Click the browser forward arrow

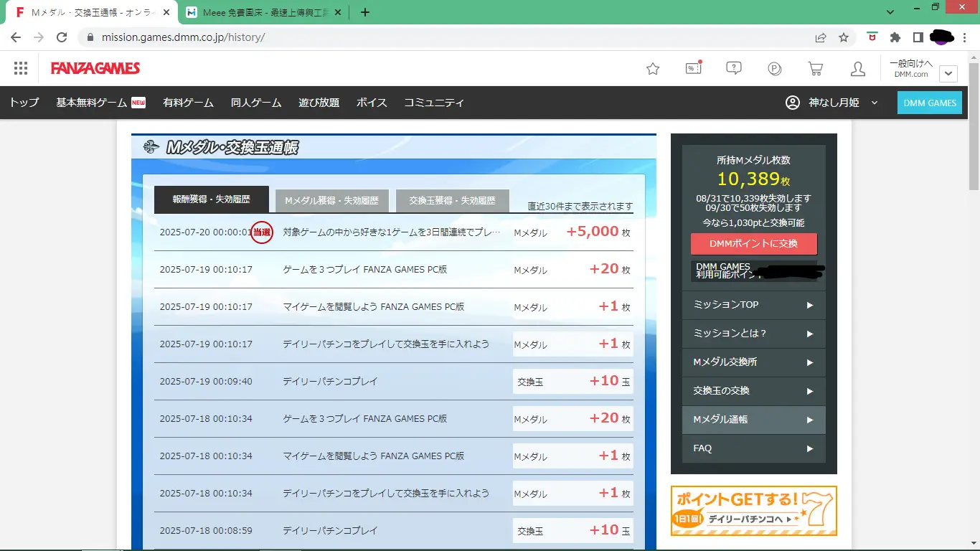point(39,37)
